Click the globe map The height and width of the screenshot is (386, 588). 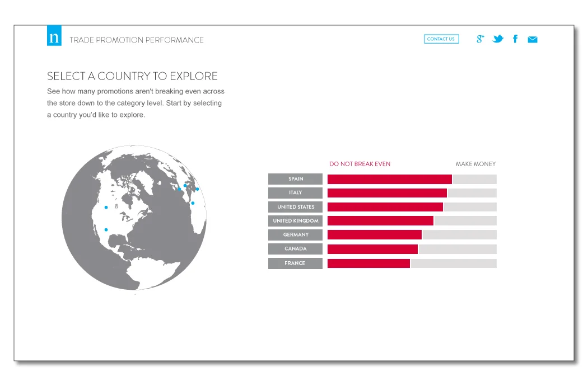click(x=134, y=218)
